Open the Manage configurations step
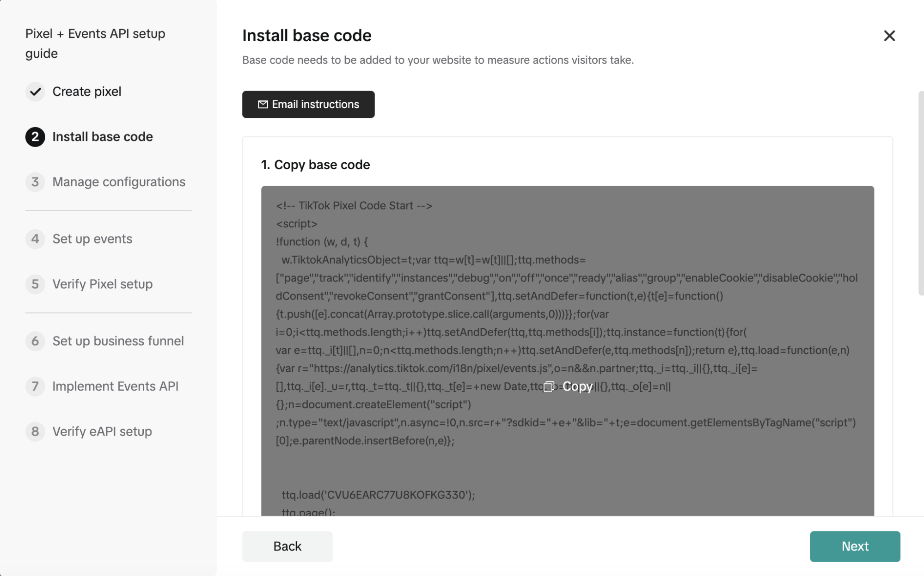Screen dimensions: 924x576 (x=119, y=182)
